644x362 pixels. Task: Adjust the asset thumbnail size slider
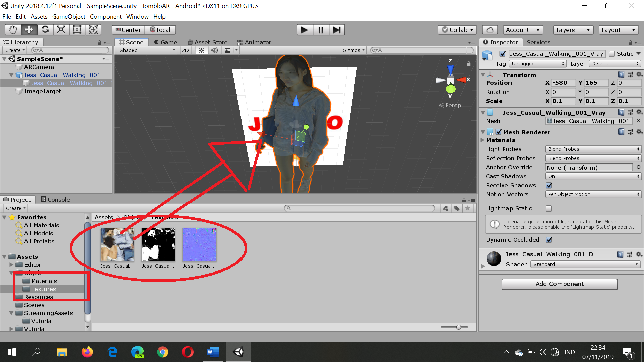[x=458, y=327]
